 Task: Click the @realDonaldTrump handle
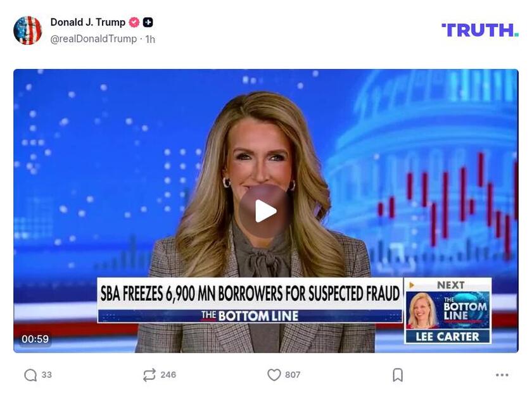(94, 39)
